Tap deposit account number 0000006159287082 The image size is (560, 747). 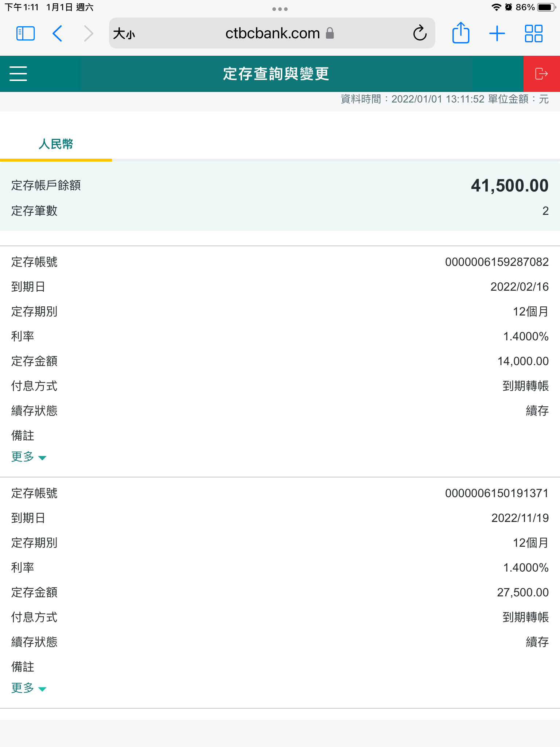tap(497, 262)
